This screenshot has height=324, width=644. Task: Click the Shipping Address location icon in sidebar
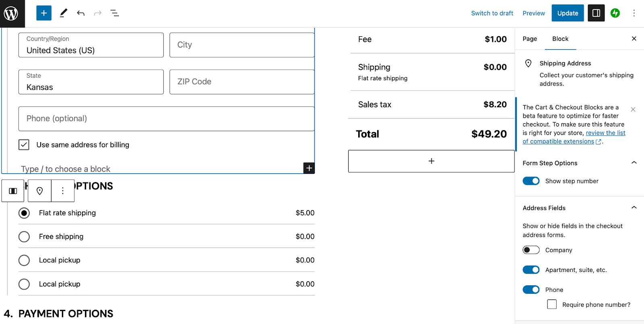pyautogui.click(x=528, y=63)
